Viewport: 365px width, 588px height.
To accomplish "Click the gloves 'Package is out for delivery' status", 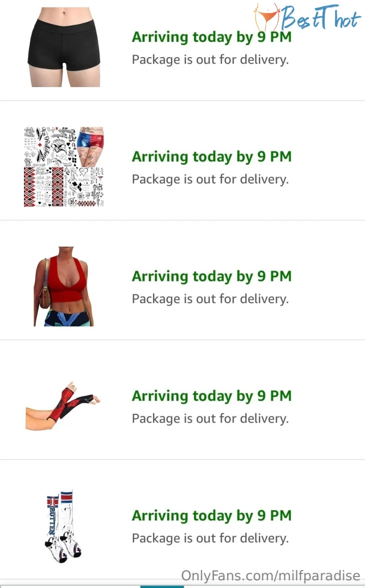I will coord(210,419).
